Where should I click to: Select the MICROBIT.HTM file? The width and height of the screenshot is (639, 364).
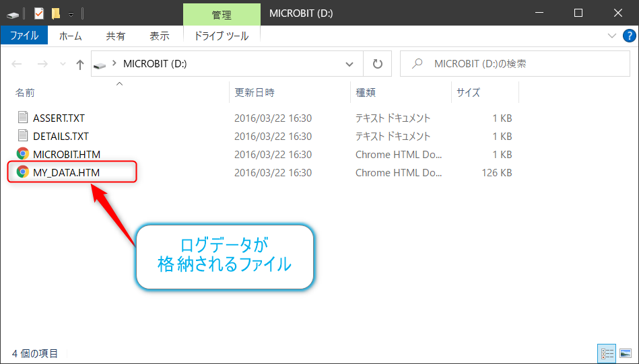(x=67, y=155)
